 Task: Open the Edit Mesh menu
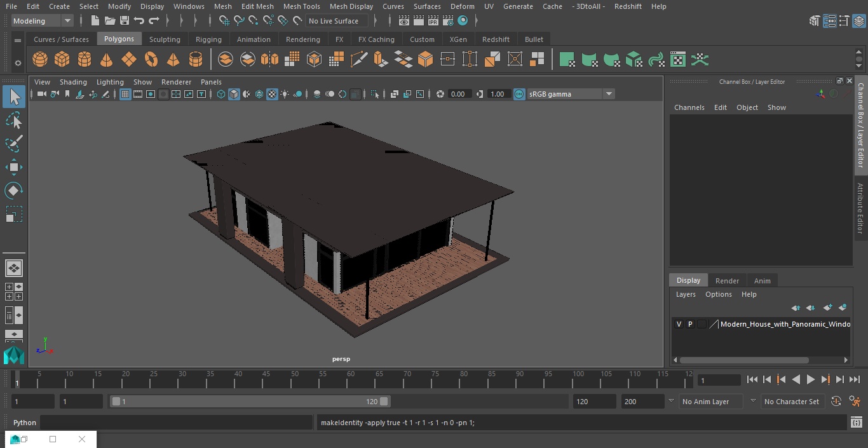[x=257, y=6]
